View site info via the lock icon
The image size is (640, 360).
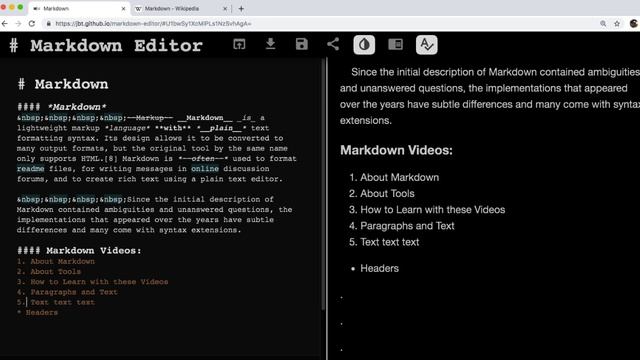pyautogui.click(x=49, y=24)
